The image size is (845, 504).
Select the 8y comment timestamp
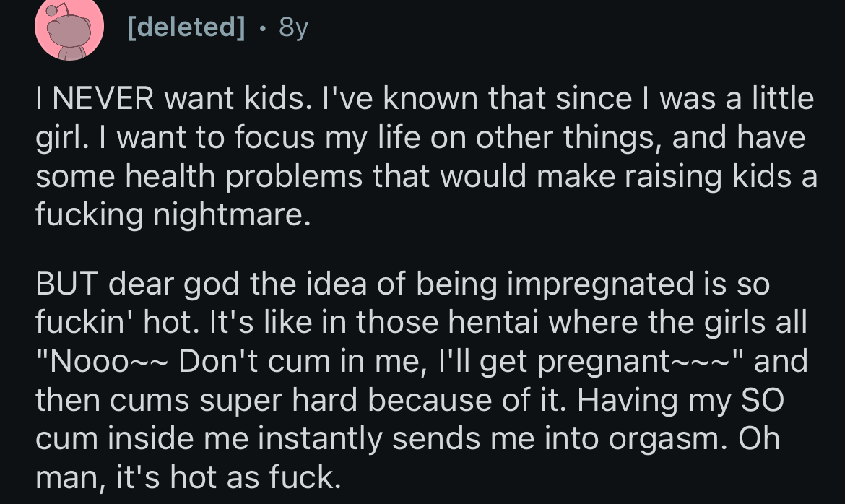294,28
